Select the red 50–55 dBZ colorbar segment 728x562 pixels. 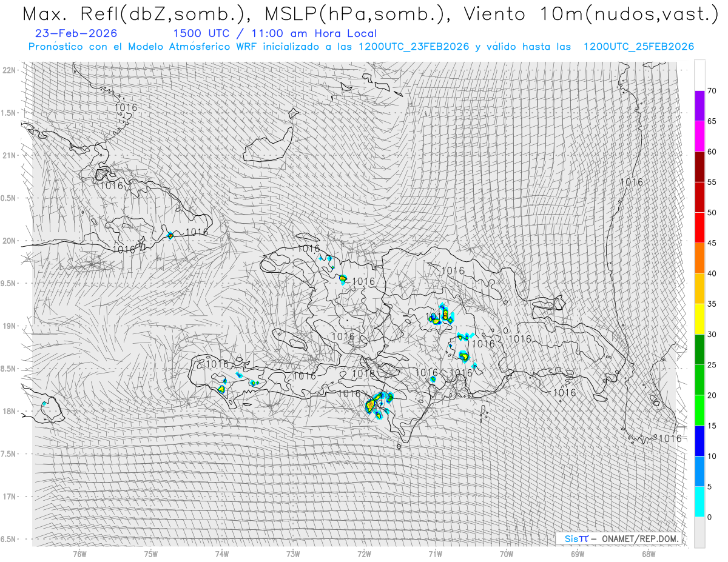pyautogui.click(x=699, y=197)
